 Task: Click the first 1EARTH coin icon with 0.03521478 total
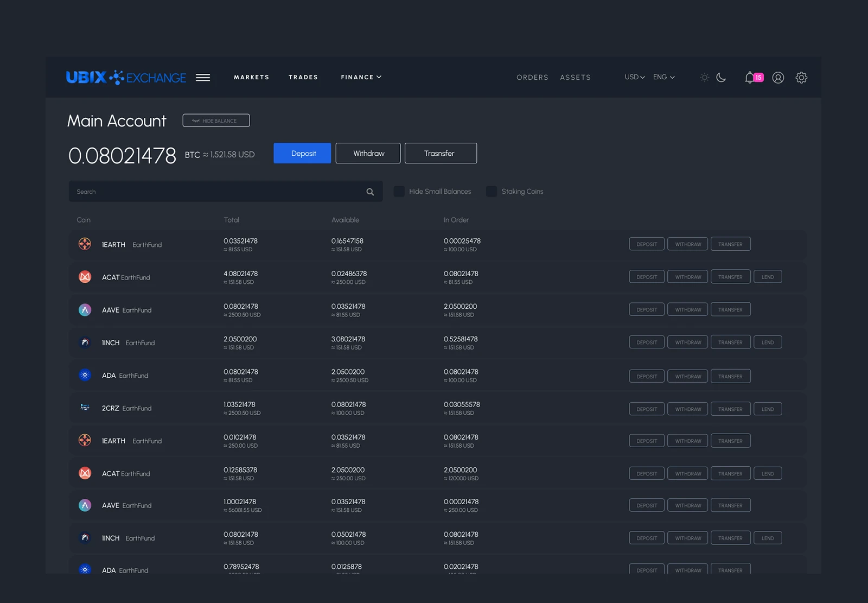click(x=85, y=244)
